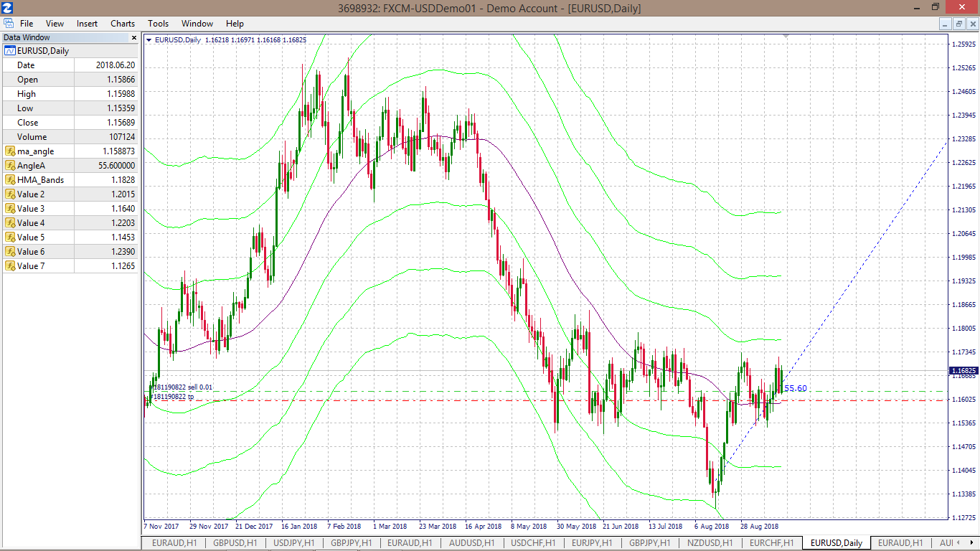Open the Tools menu
Viewport: 980px width, 551px height.
click(158, 24)
